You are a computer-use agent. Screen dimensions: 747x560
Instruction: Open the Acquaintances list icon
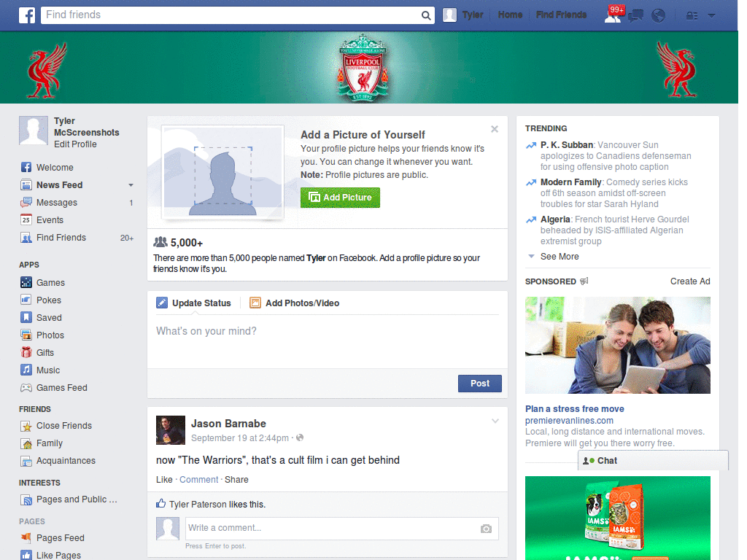26,461
